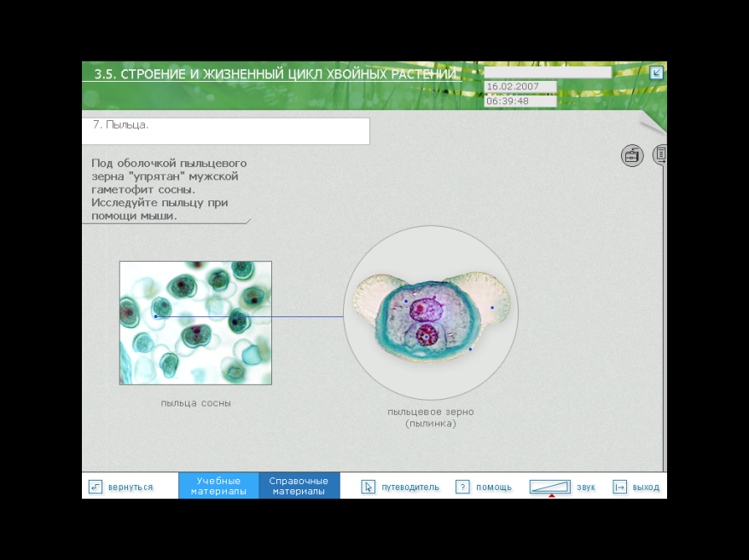Image resolution: width=749 pixels, height=560 pixels.
Task: Click the collapse window arrow icon
Action: 656,72
